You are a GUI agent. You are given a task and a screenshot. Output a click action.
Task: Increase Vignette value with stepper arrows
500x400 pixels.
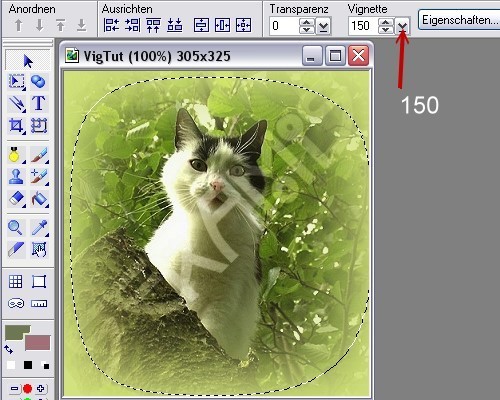click(x=386, y=22)
